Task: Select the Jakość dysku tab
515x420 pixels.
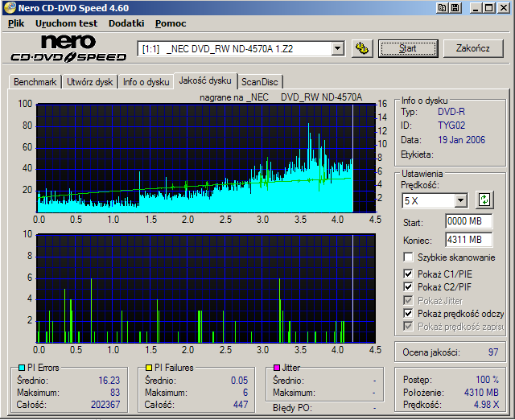Action: tap(205, 80)
